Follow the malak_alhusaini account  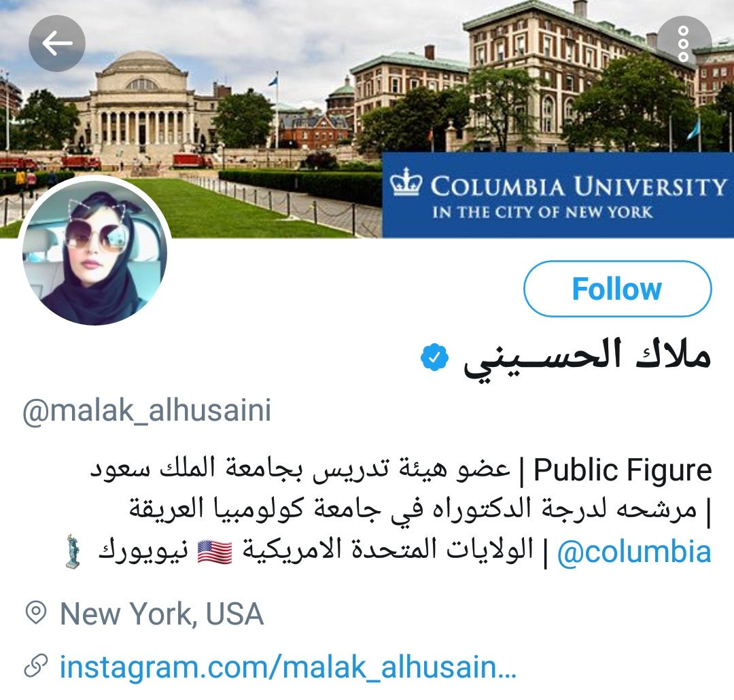click(x=617, y=288)
